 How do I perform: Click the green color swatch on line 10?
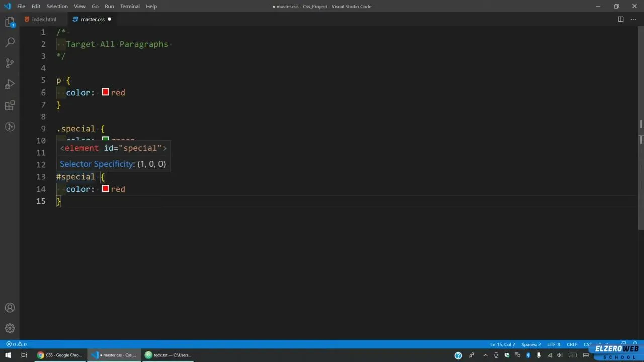[105, 139]
